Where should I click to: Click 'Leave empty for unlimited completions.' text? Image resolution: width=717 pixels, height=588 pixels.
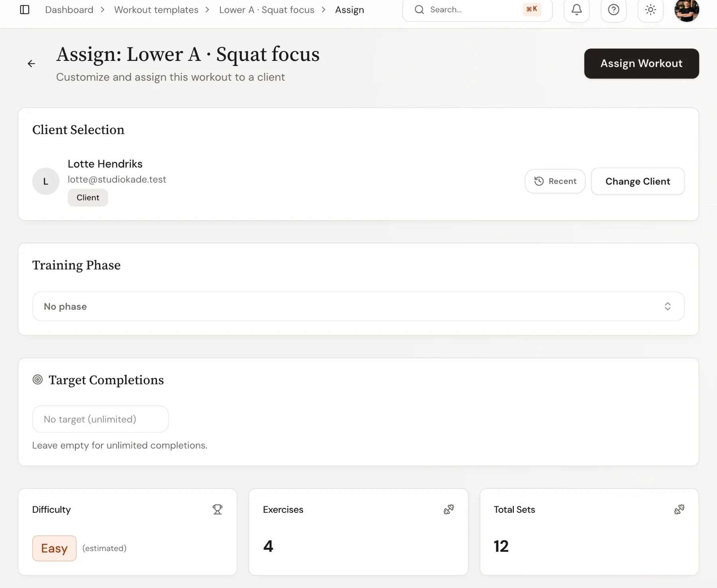click(119, 445)
